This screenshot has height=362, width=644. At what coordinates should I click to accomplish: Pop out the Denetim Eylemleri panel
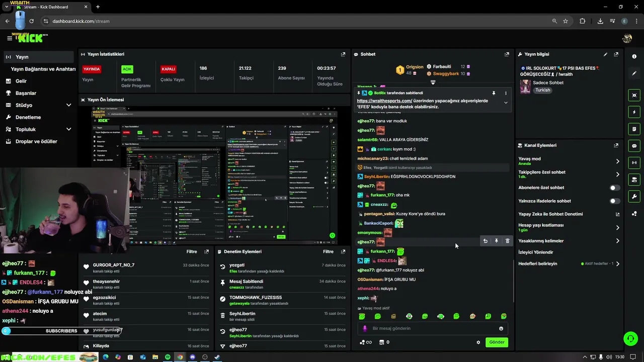coord(343,251)
